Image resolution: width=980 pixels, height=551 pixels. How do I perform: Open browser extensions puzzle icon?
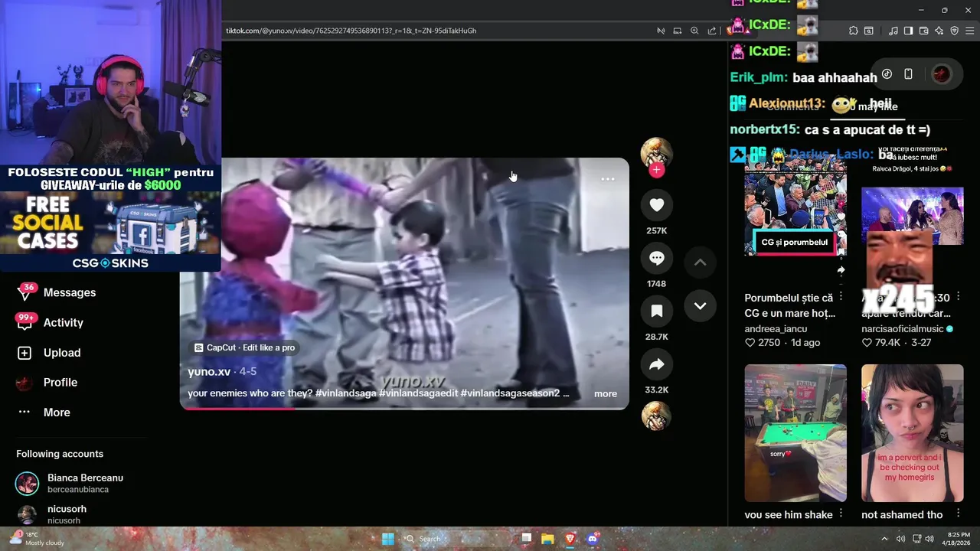tap(854, 31)
